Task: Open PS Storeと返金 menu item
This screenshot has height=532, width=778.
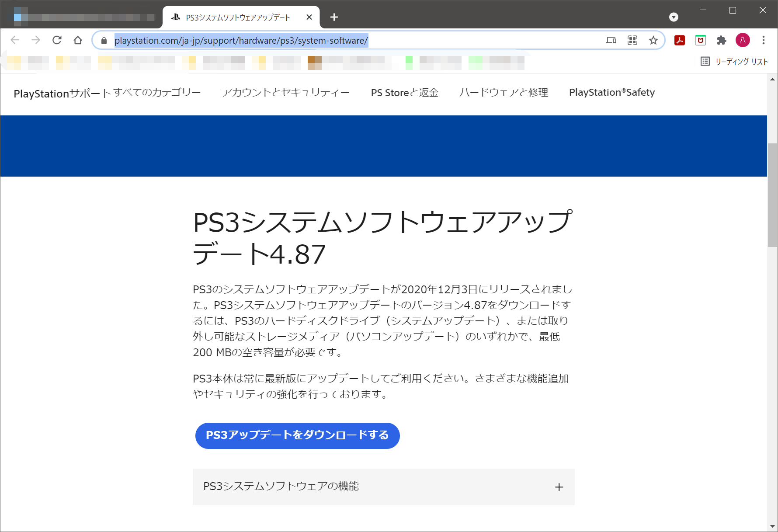Action: pos(405,92)
